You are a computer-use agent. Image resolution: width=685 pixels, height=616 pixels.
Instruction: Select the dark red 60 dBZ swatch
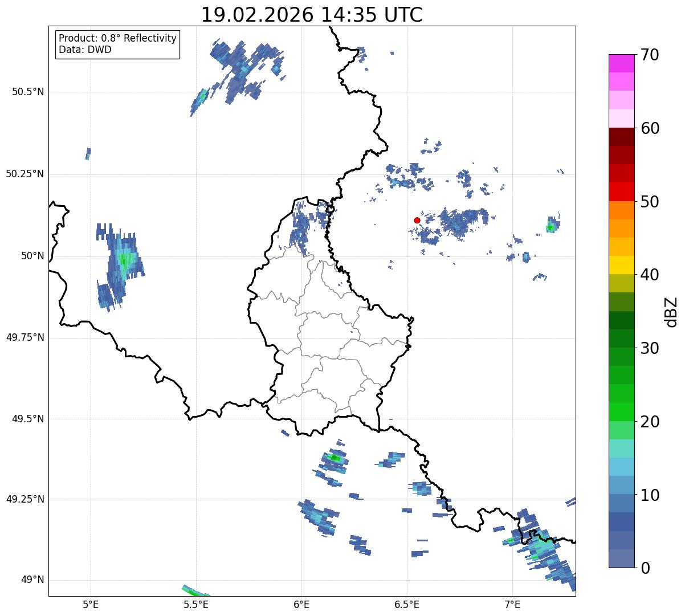[621, 137]
